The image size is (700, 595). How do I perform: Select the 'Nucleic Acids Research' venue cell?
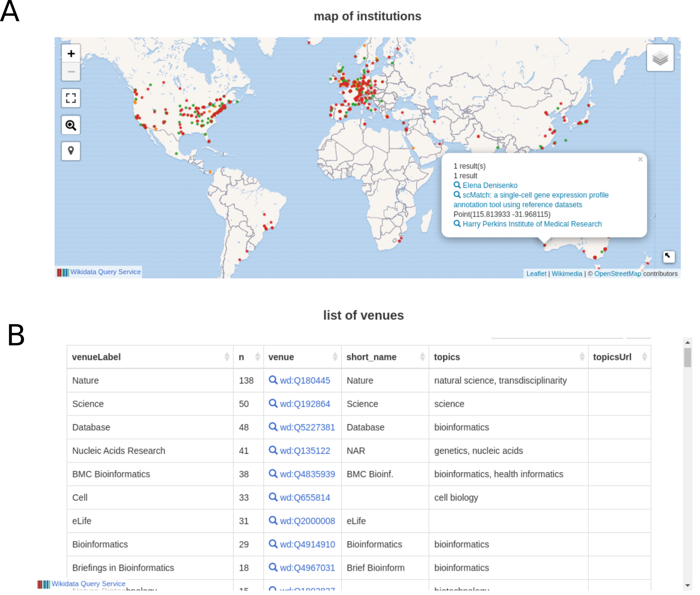[150, 451]
